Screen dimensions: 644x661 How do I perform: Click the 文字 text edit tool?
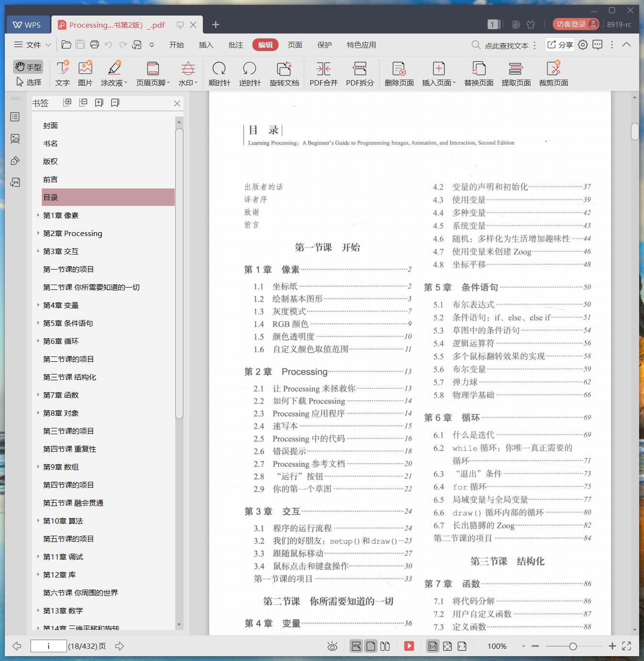(x=63, y=73)
